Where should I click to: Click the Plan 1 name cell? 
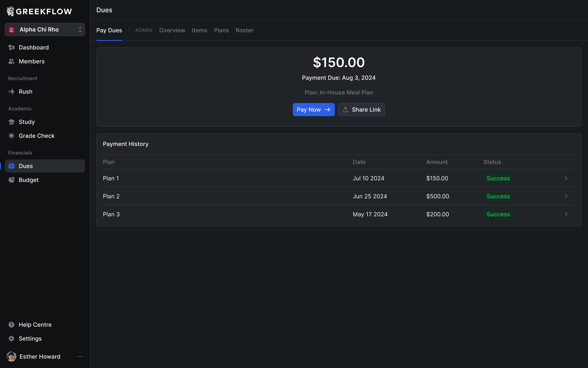pos(111,178)
